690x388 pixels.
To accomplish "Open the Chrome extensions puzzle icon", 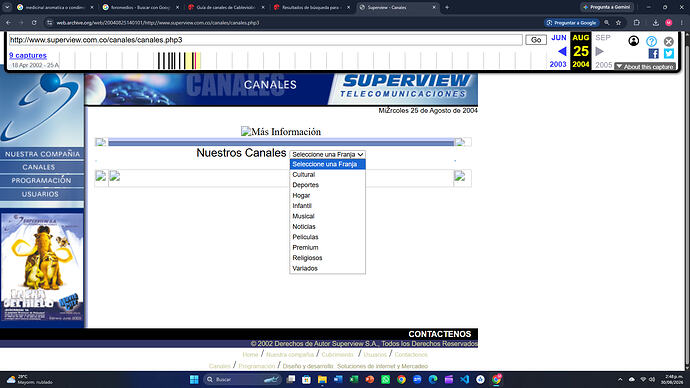I will [x=636, y=22].
